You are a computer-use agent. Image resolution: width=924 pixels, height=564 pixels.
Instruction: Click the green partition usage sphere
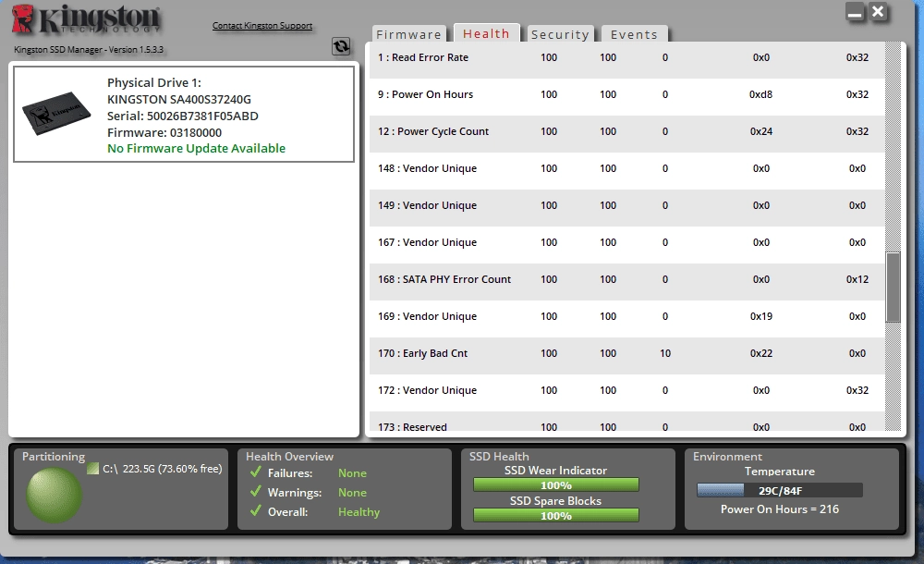[55, 495]
